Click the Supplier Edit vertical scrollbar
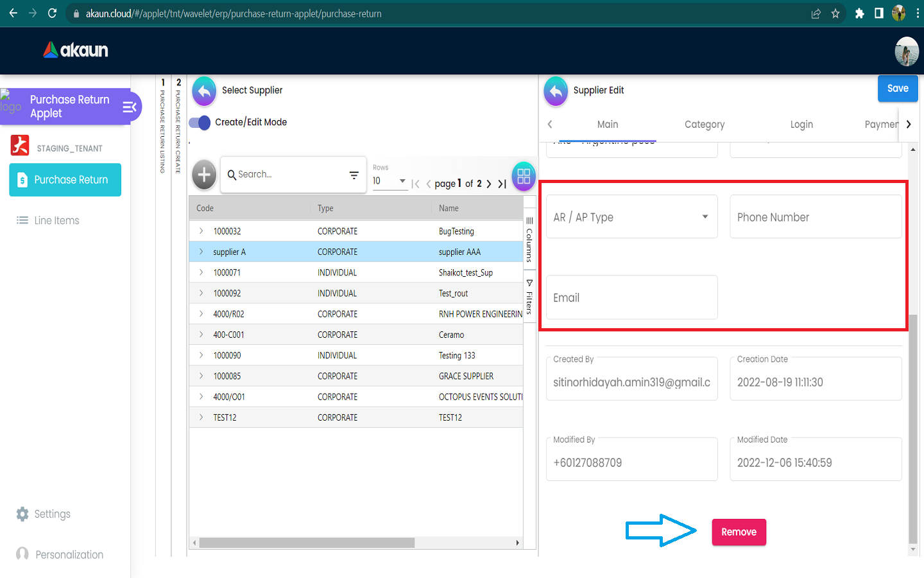 (912, 429)
